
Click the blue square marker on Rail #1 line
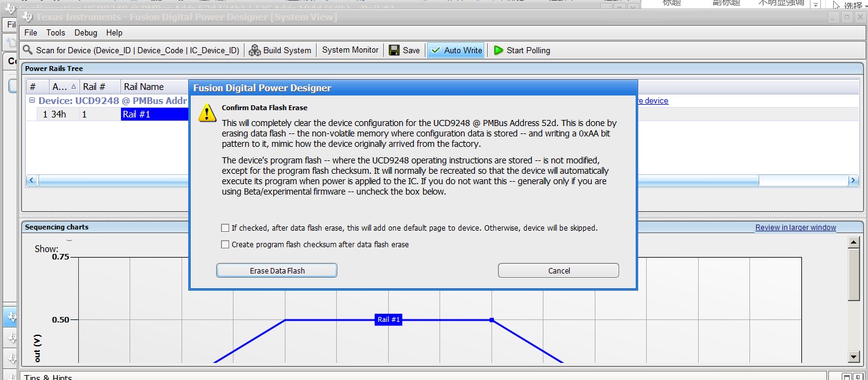491,319
